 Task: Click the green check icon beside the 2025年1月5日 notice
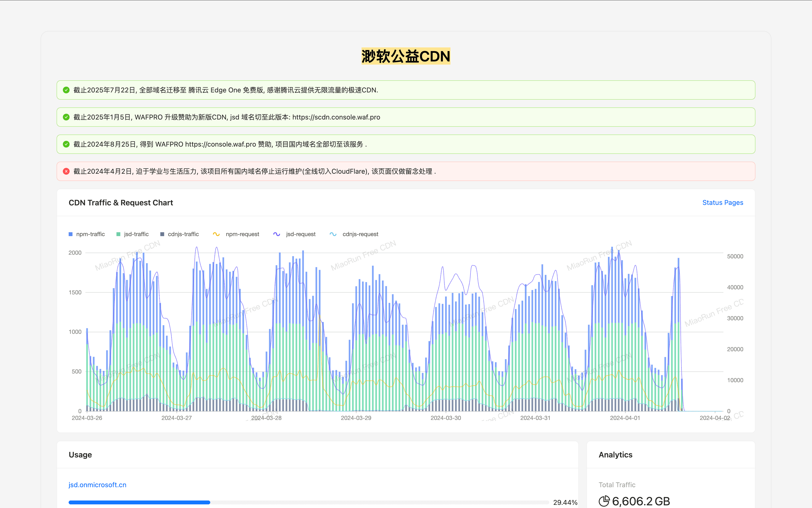point(66,117)
